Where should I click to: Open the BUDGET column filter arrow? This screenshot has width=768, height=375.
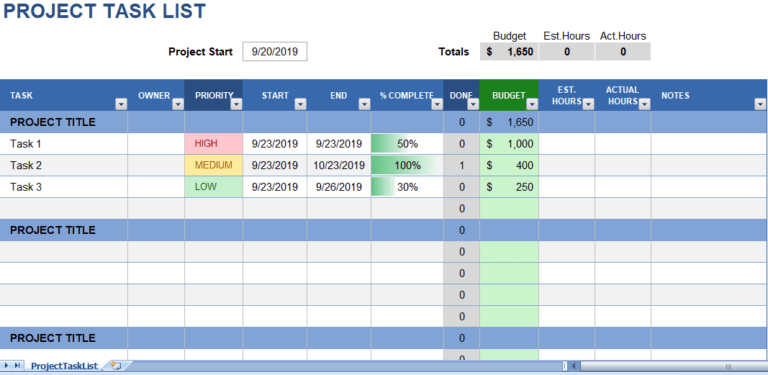tap(532, 104)
